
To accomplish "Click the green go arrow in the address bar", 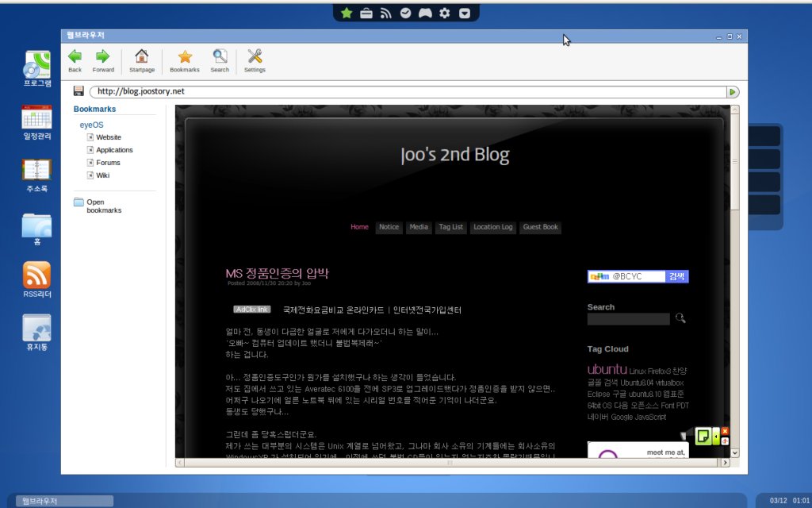I will pyautogui.click(x=732, y=92).
